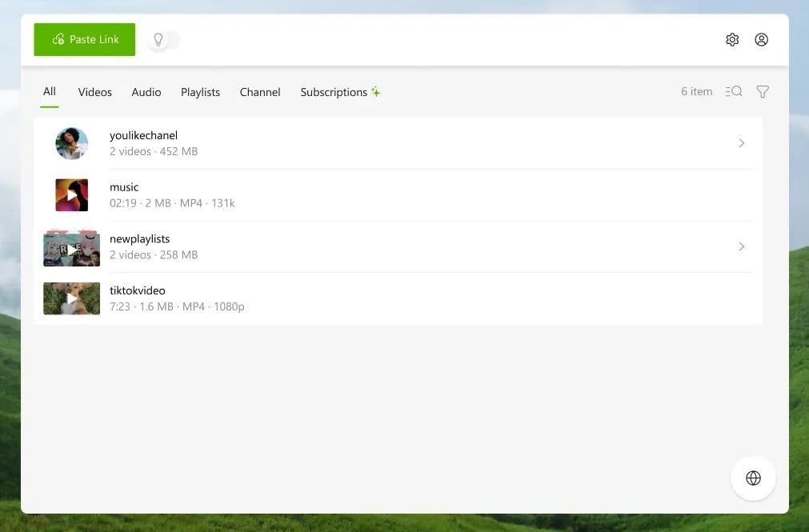Open the filter funnel icon
Viewport: 809px width, 532px height.
(763, 92)
